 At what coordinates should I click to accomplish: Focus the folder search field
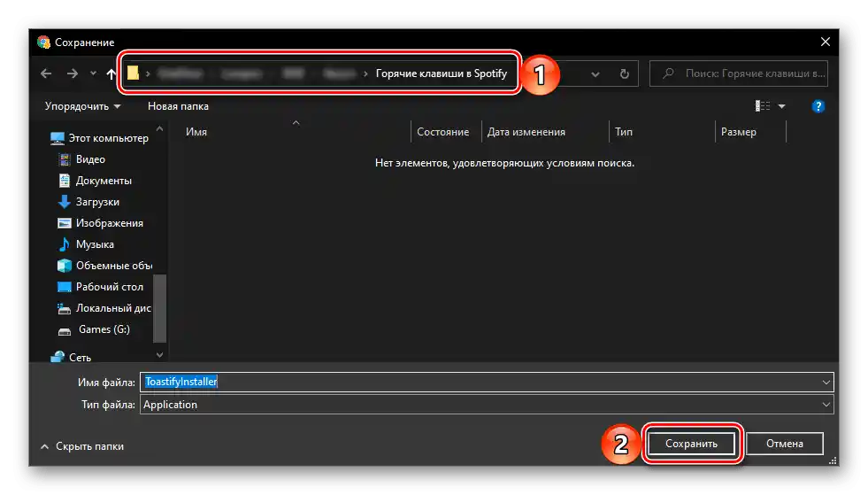click(x=739, y=73)
